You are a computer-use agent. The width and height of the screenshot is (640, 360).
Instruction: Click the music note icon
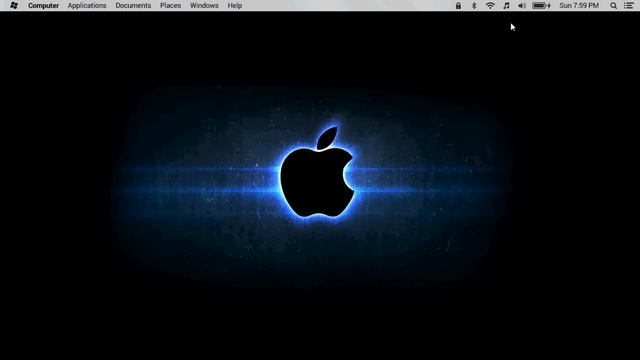click(x=506, y=5)
